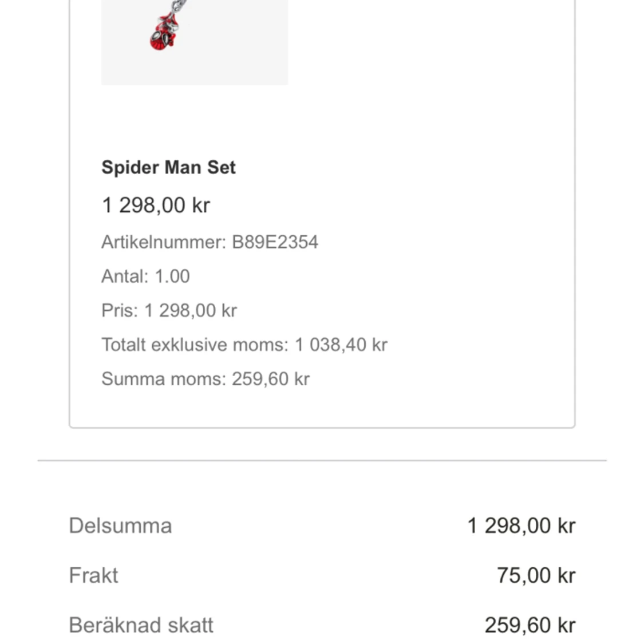Click the Beräknad skatt label
Screen dimensions: 644x644
point(141,625)
